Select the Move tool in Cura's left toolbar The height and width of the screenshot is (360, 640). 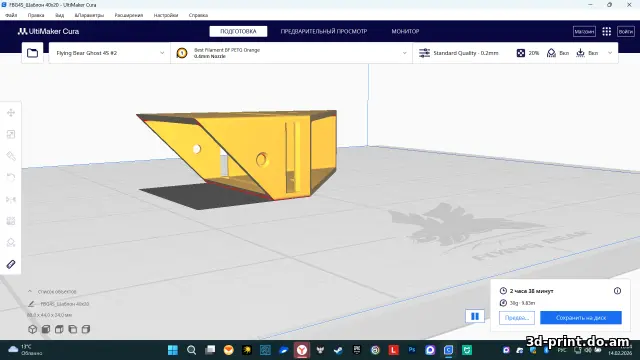click(x=11, y=113)
